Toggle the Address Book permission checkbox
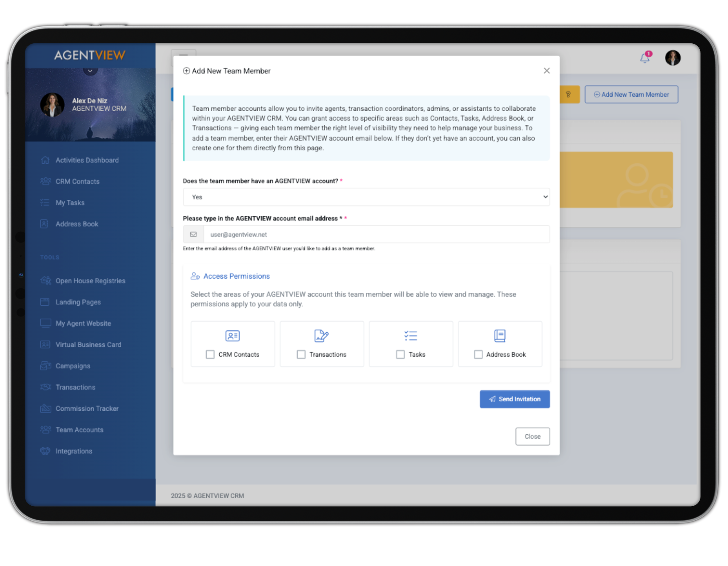The height and width of the screenshot is (566, 728). point(478,355)
